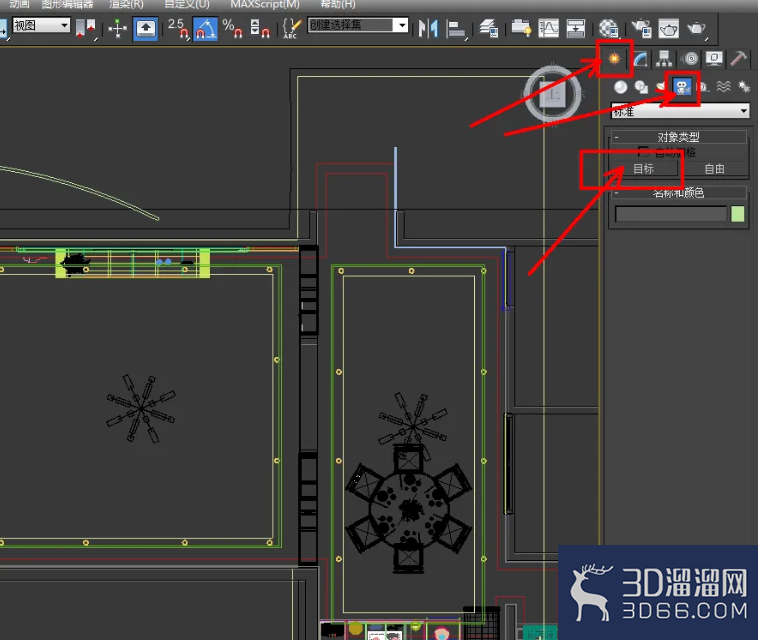Click the 目标 camera button
Image resolution: width=758 pixels, height=640 pixels.
click(x=643, y=169)
